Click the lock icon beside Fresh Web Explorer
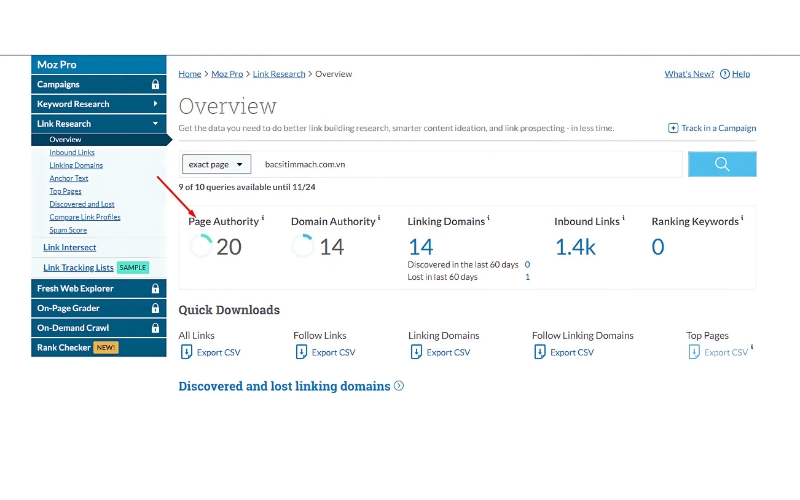 click(155, 288)
